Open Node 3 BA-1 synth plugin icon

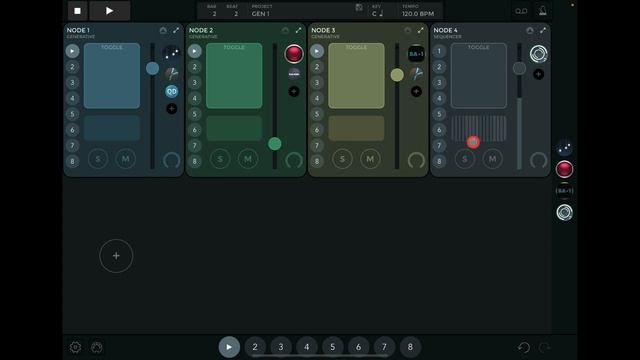(416, 53)
